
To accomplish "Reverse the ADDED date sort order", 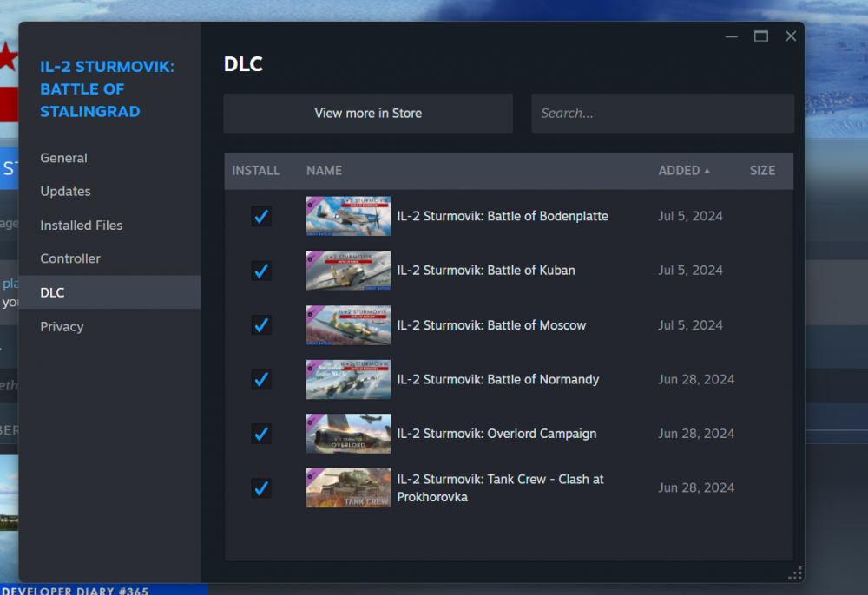I will [x=685, y=170].
